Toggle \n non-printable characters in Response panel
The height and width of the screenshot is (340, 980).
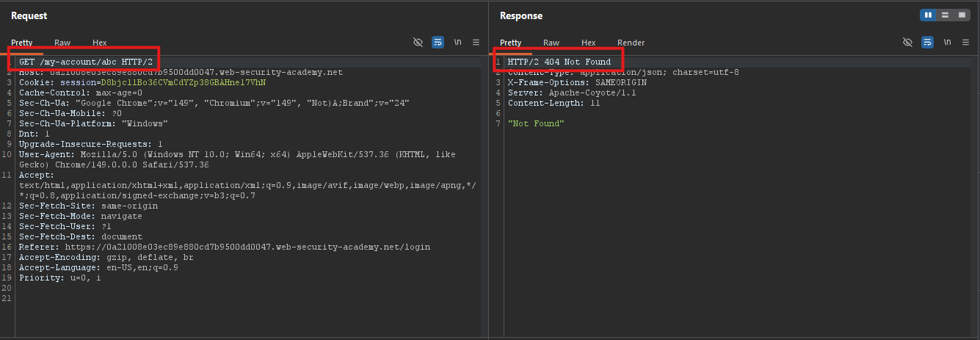coord(947,43)
